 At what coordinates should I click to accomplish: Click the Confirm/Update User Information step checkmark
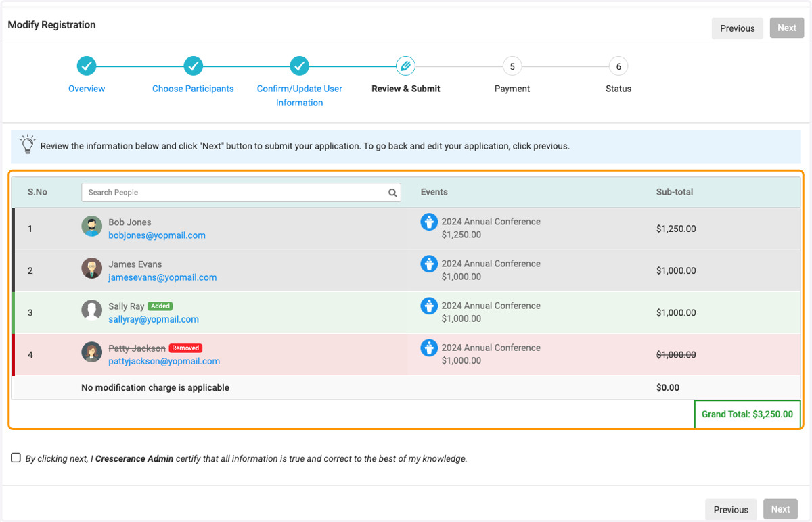click(x=299, y=66)
